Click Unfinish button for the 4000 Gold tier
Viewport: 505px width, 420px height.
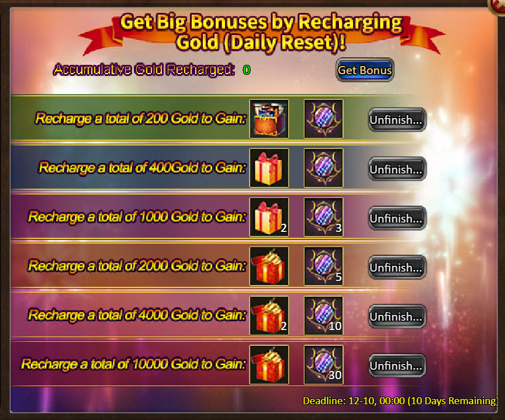[x=397, y=317]
